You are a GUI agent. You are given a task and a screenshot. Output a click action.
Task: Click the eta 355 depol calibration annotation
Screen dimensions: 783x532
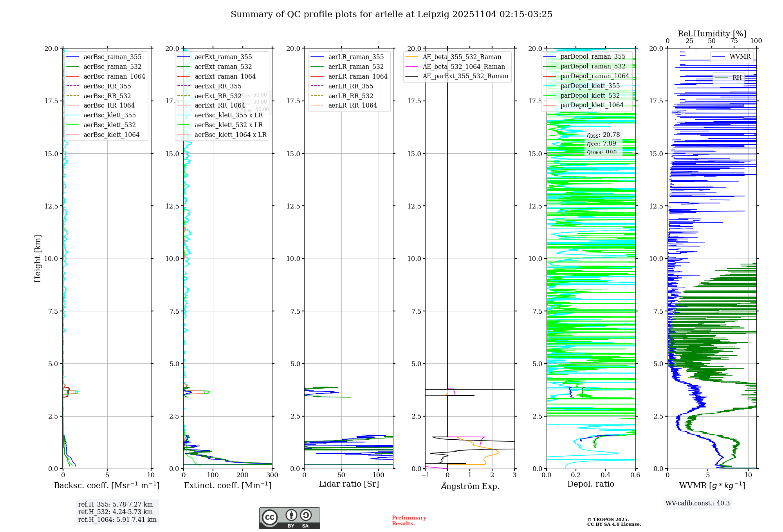603,135
